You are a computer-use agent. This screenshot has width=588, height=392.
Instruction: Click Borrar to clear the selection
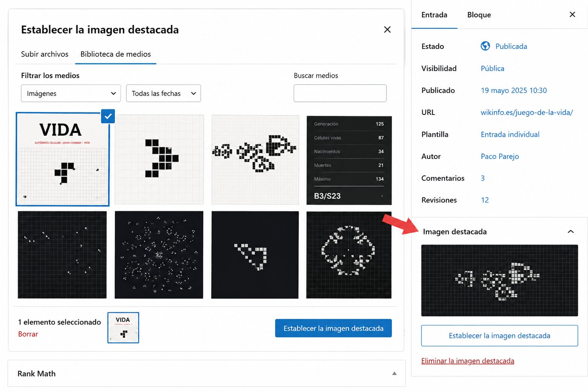click(28, 334)
